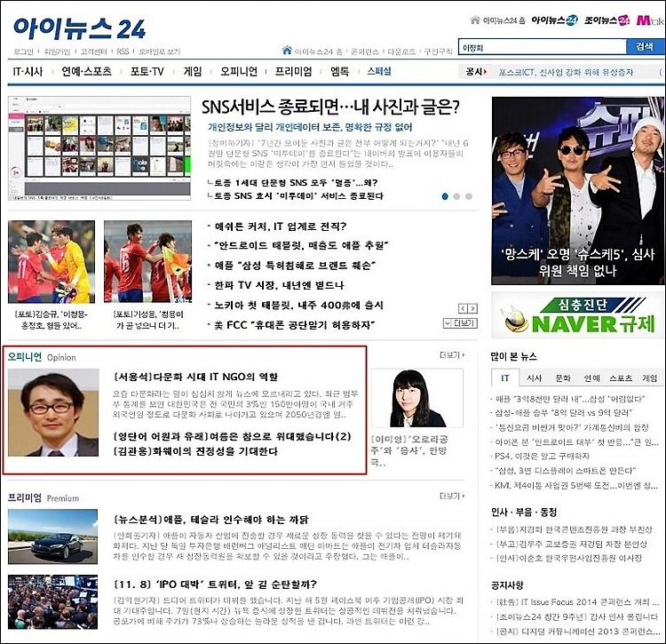Open the 연예·스포츠 menu

pos(87,71)
